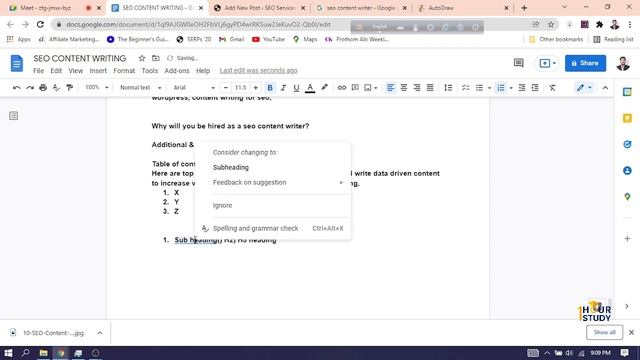Click the Redo icon in toolbar

pos(30,88)
